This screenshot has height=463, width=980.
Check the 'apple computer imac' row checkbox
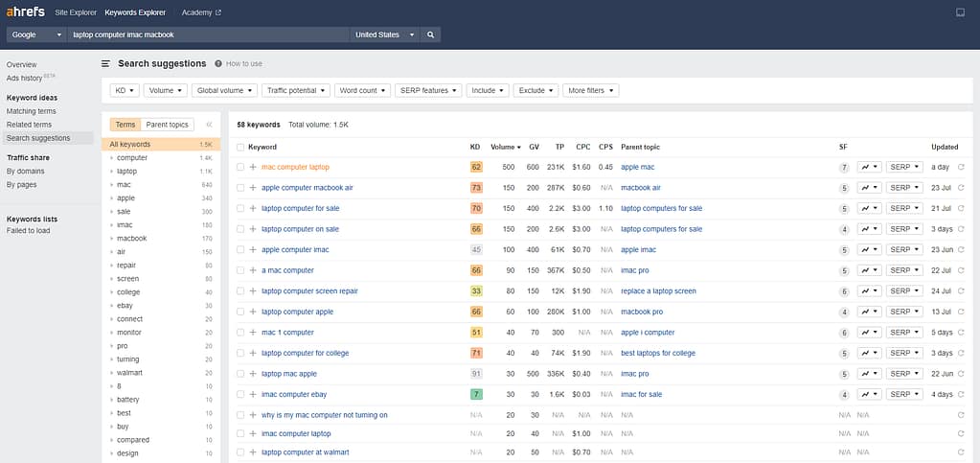tap(240, 249)
